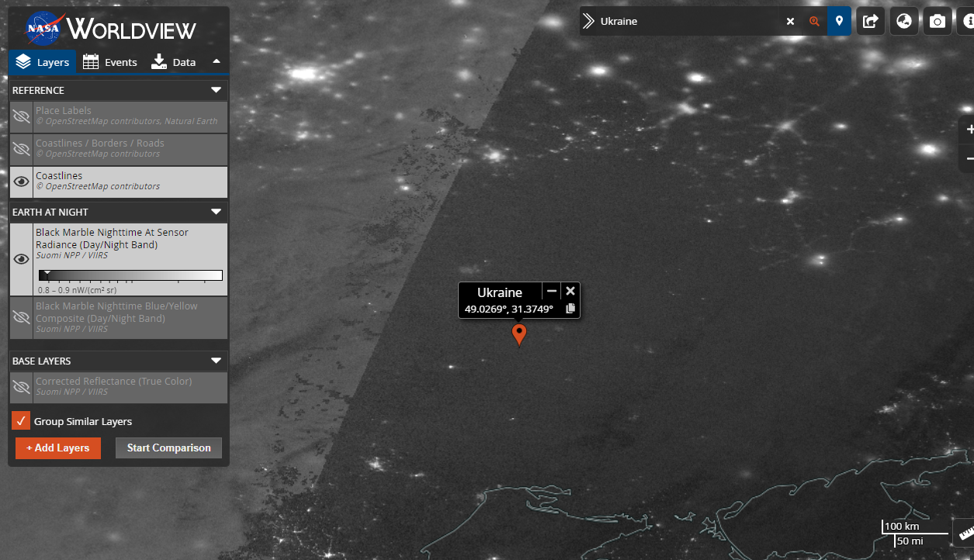Click the location marker button in search bar
This screenshot has height=560, width=974.
(x=839, y=21)
